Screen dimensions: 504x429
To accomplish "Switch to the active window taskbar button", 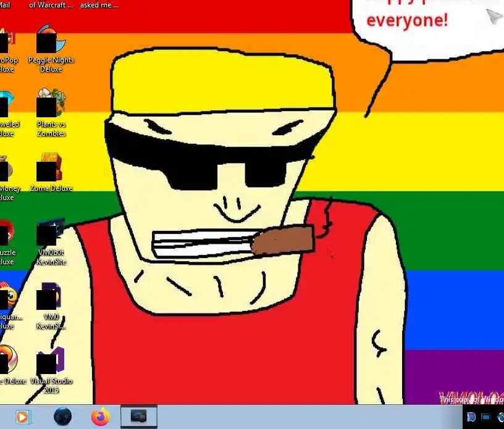I will point(139,417).
